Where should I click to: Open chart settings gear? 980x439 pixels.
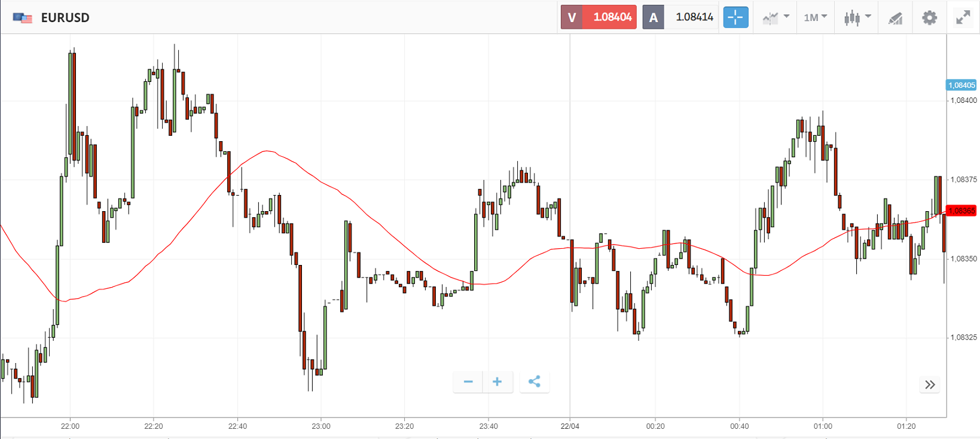click(929, 17)
